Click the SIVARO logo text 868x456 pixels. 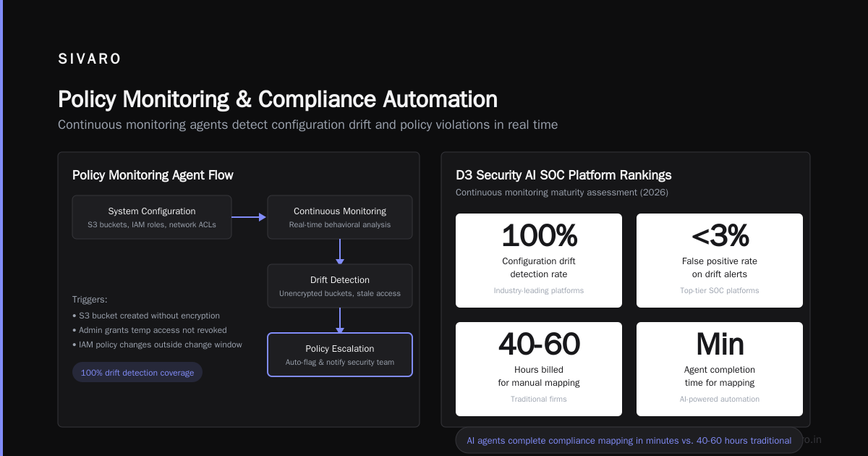coord(90,59)
